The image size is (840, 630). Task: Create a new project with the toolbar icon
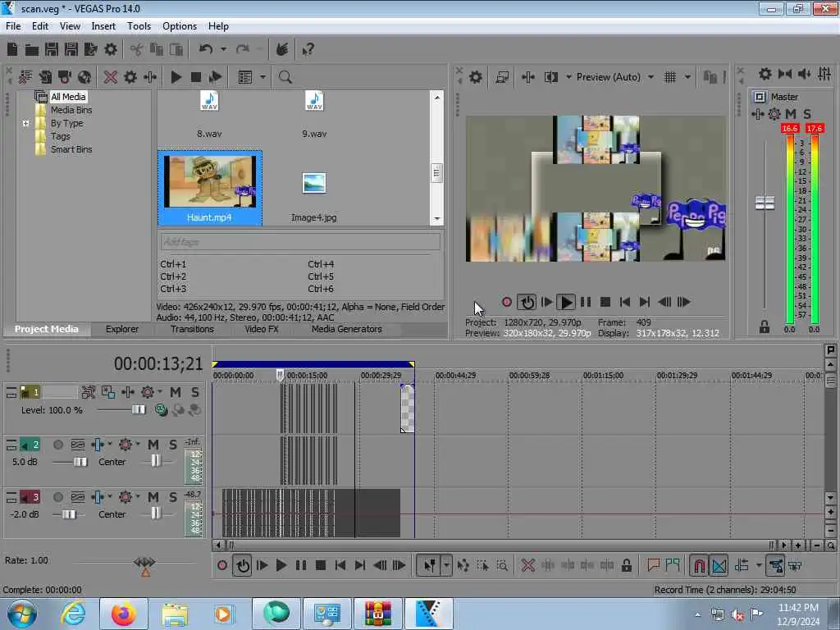pyautogui.click(x=11, y=50)
